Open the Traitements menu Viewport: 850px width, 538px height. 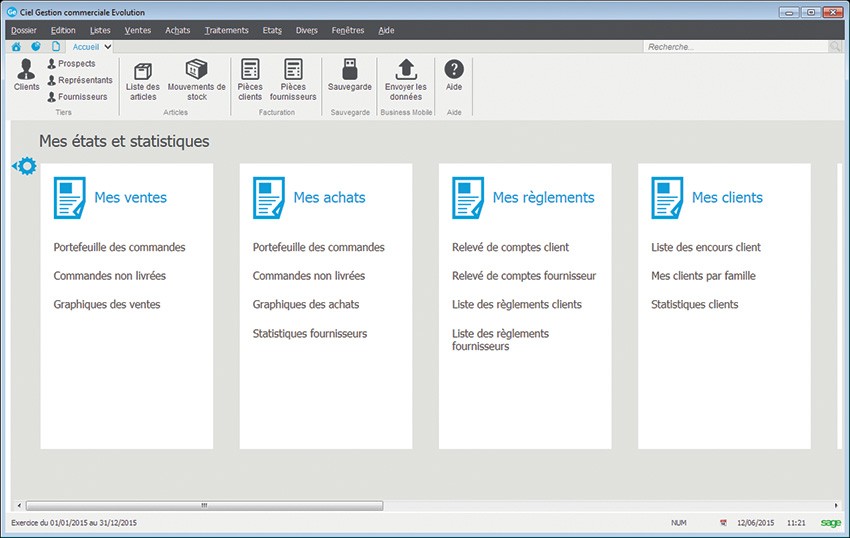click(x=226, y=30)
